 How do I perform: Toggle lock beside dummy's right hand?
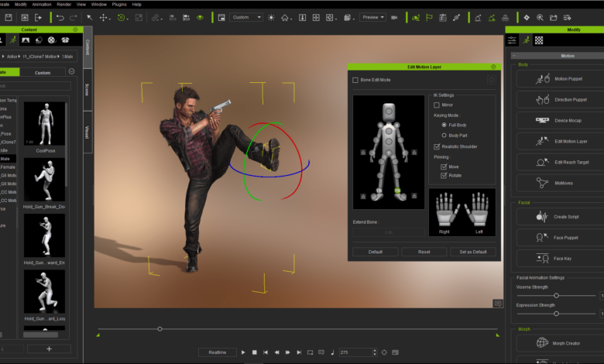[x=363, y=152]
